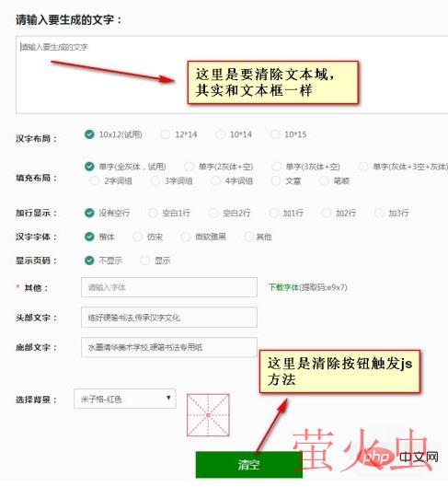Open the 下载字体 download font link
The height and width of the screenshot is (487, 448).
pyautogui.click(x=284, y=287)
